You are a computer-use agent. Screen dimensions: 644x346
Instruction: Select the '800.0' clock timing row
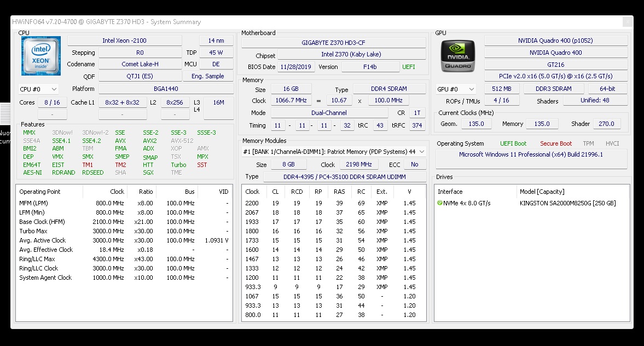(x=334, y=315)
